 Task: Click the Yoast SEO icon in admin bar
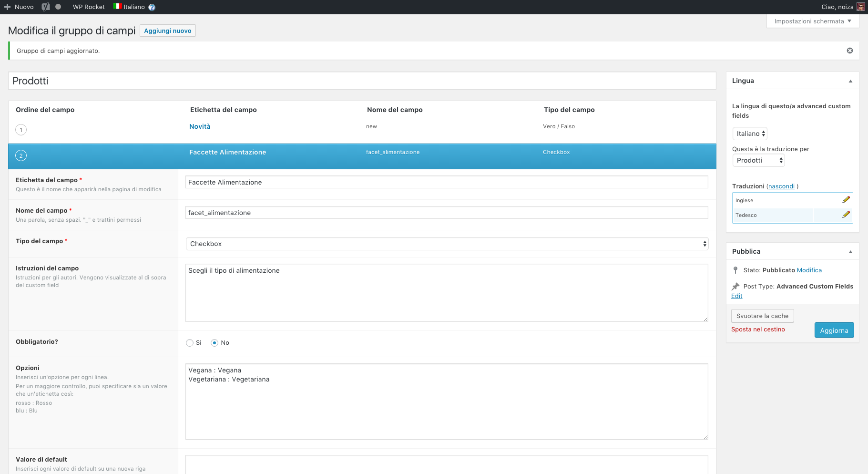[46, 7]
